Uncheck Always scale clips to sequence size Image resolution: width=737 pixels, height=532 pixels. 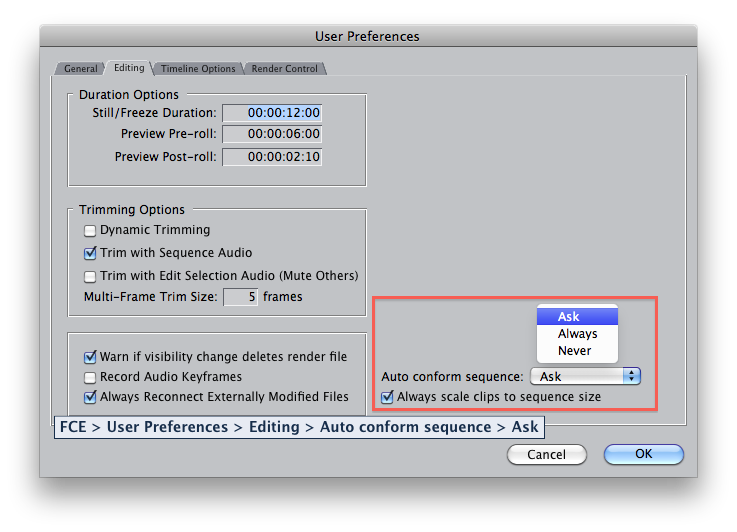[388, 397]
